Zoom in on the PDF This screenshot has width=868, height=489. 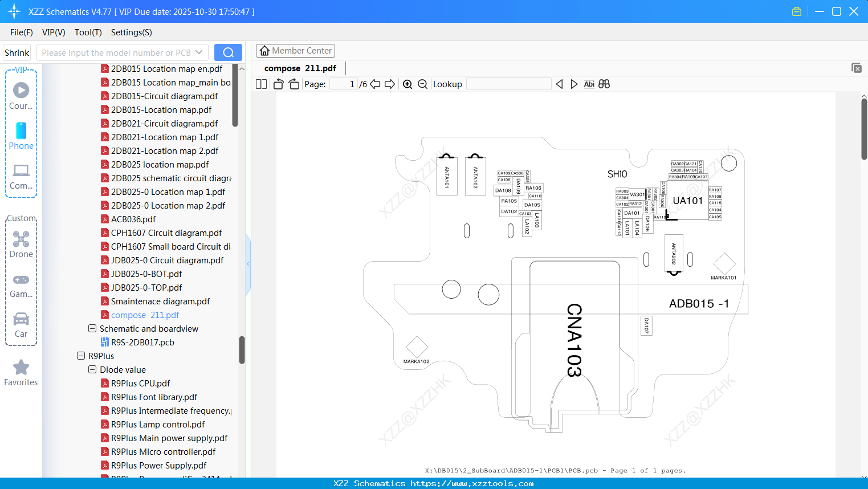(x=407, y=84)
